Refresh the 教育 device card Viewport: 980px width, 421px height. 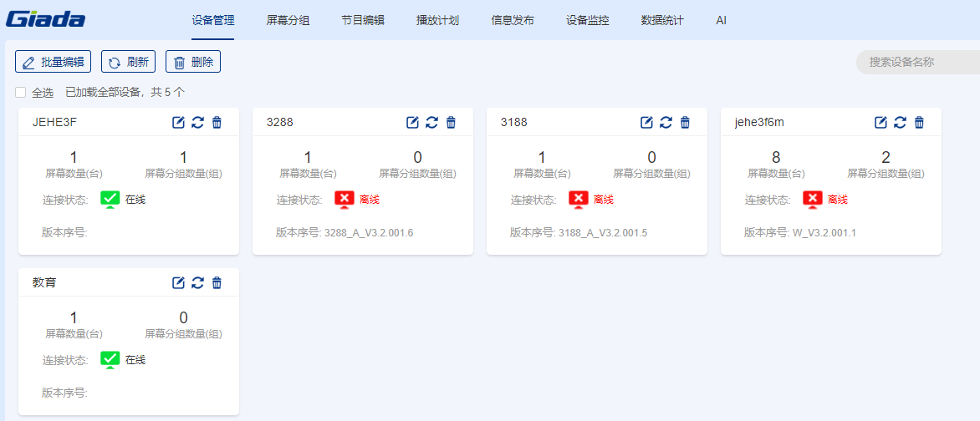coord(197,283)
